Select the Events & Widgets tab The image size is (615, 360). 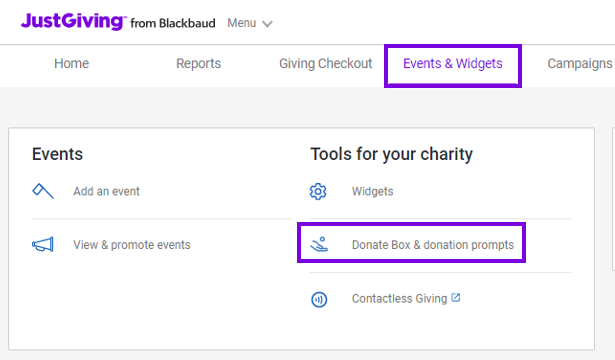453,64
